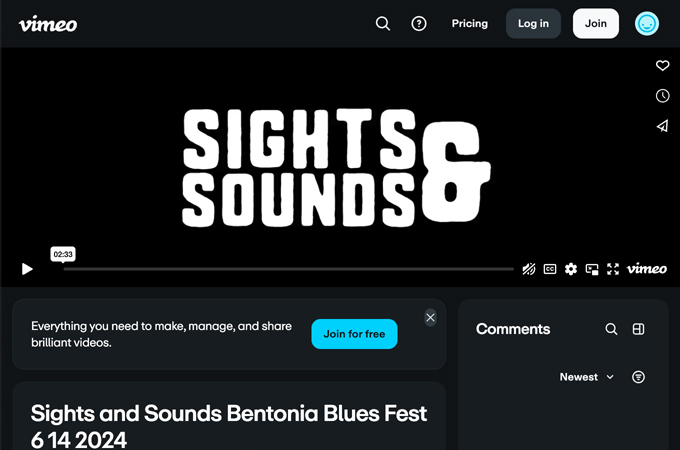680x450 pixels.
Task: Like the video with the heart icon
Action: 662,65
